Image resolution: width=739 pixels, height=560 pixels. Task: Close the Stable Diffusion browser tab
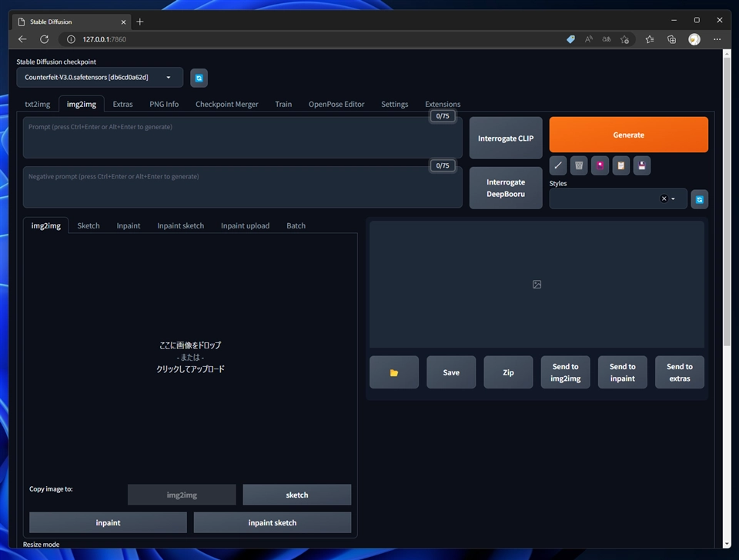coord(123,22)
